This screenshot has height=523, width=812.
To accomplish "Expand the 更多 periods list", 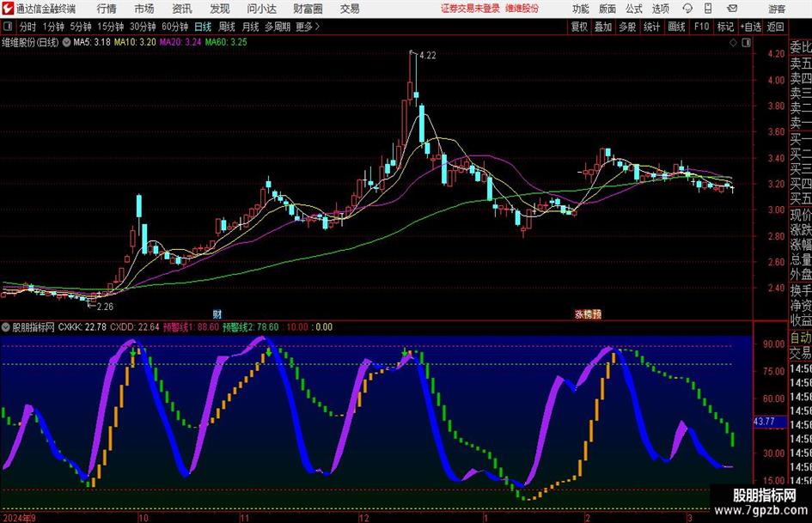I will click(x=308, y=27).
